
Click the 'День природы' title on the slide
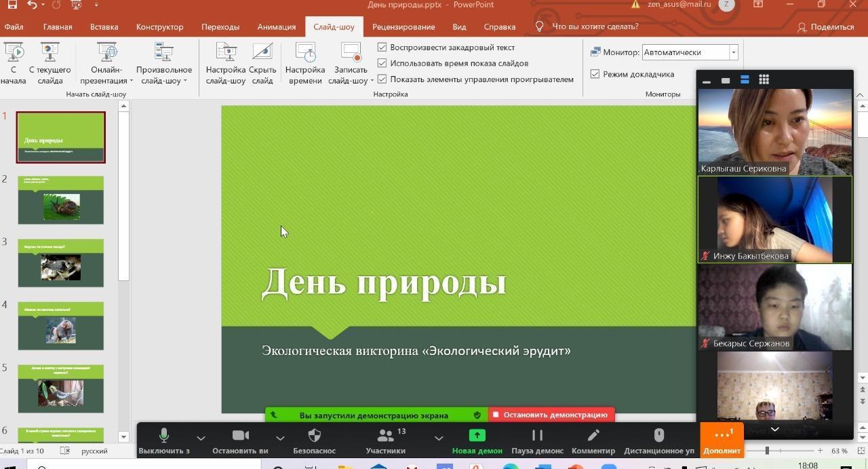tap(384, 282)
